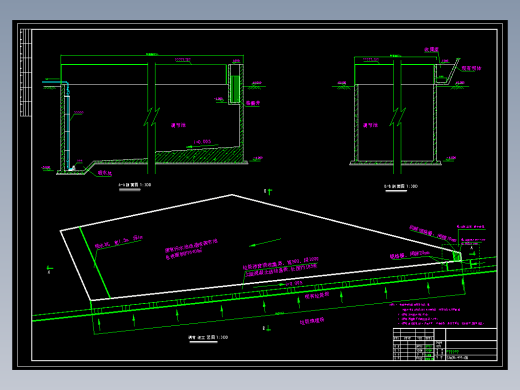Click the break-line symbol in the right section
The height and width of the screenshot is (390, 520).
[x=398, y=117]
